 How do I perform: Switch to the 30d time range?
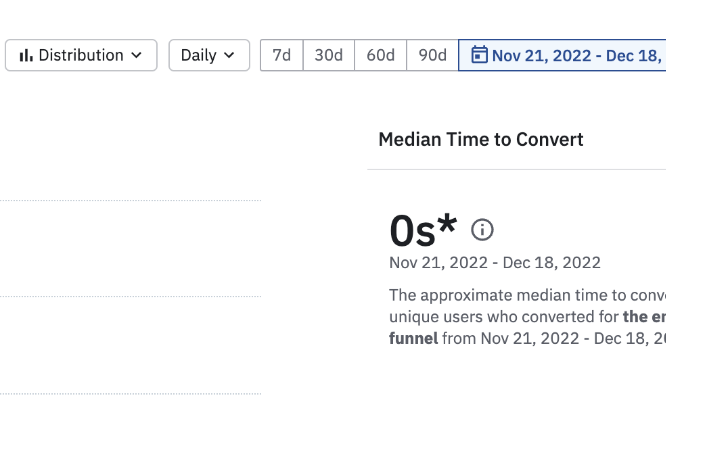pos(329,56)
